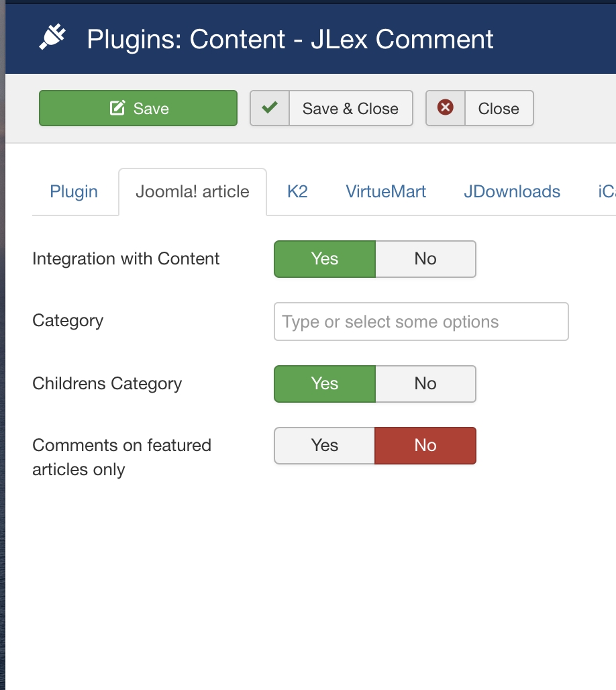Screen dimensions: 616x690
Task: Open the K2 tab
Action: pos(297,191)
